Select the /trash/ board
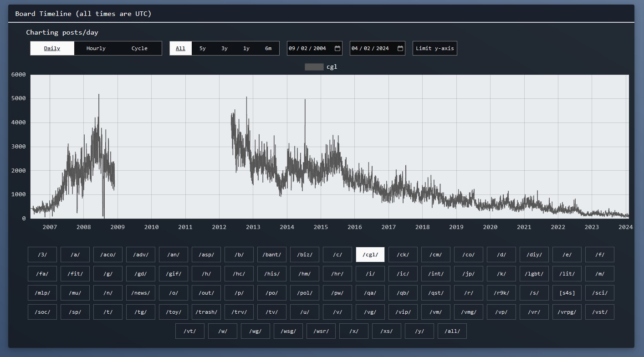644x357 pixels. coord(206,312)
